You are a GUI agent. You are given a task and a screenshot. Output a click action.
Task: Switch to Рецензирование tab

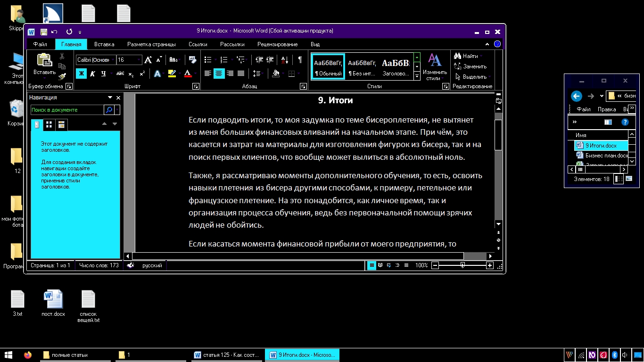(x=277, y=44)
